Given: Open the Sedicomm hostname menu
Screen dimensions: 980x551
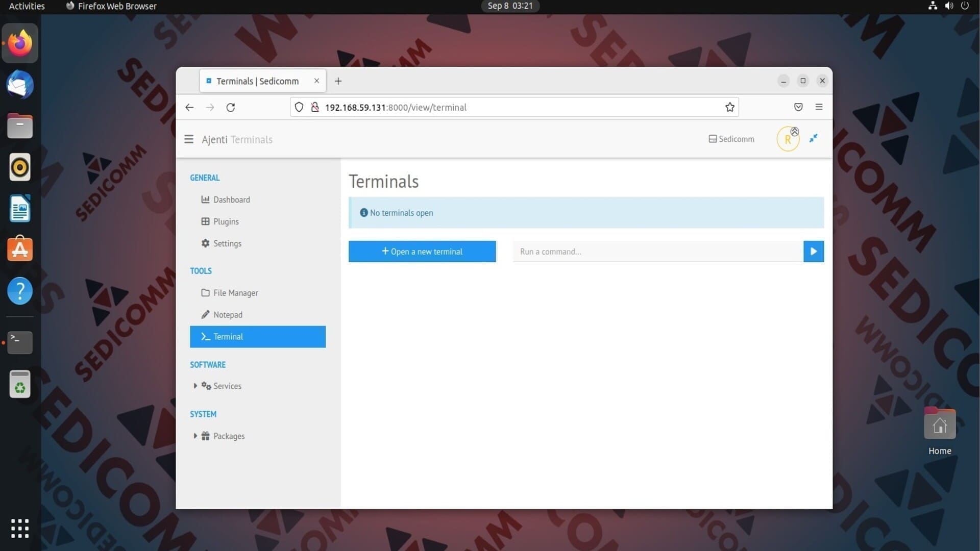Looking at the screenshot, I should pyautogui.click(x=731, y=139).
